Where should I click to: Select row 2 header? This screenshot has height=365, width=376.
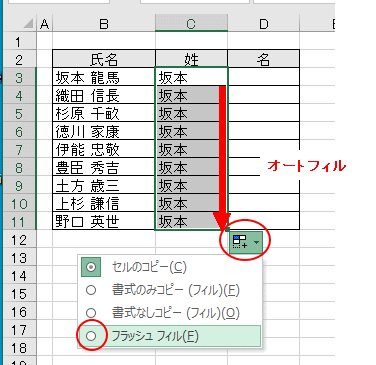pyautogui.click(x=19, y=59)
